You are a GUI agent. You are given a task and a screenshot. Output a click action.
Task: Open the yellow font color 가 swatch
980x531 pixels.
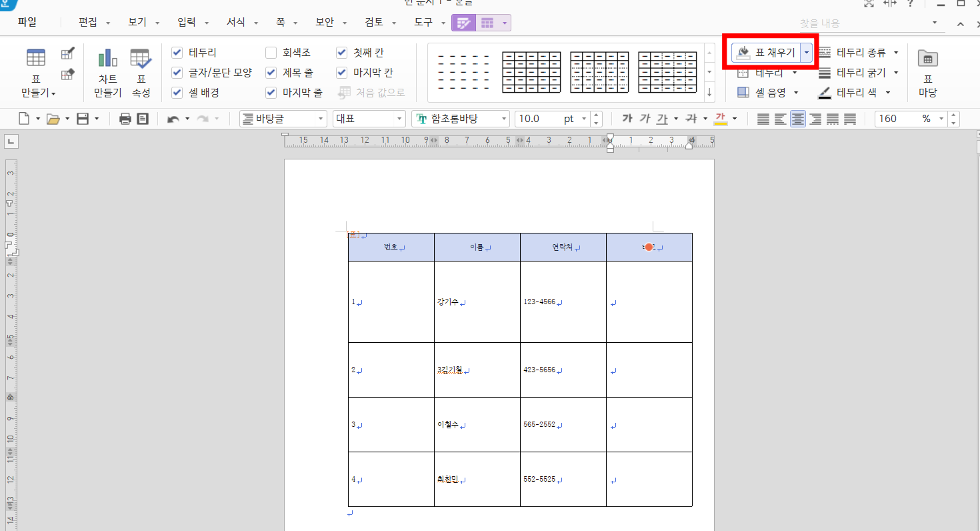pos(721,119)
